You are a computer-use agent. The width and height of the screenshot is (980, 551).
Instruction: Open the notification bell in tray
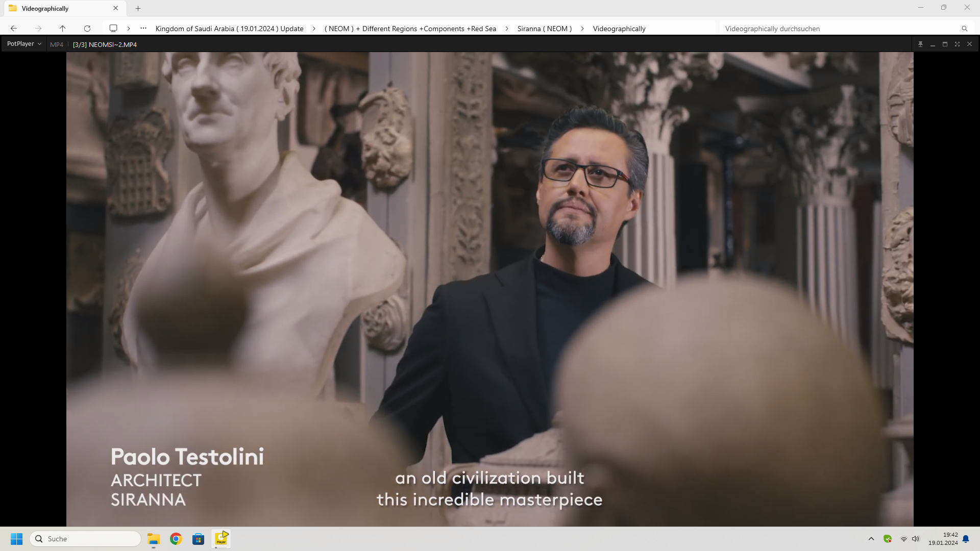(x=966, y=539)
